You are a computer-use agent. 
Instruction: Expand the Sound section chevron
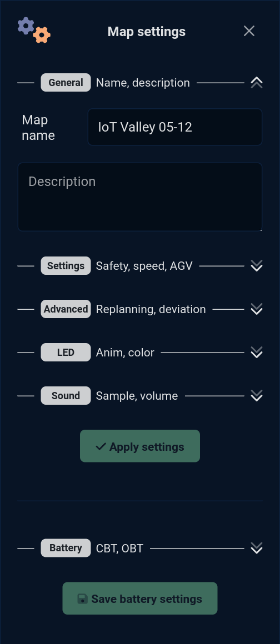pos(257,395)
